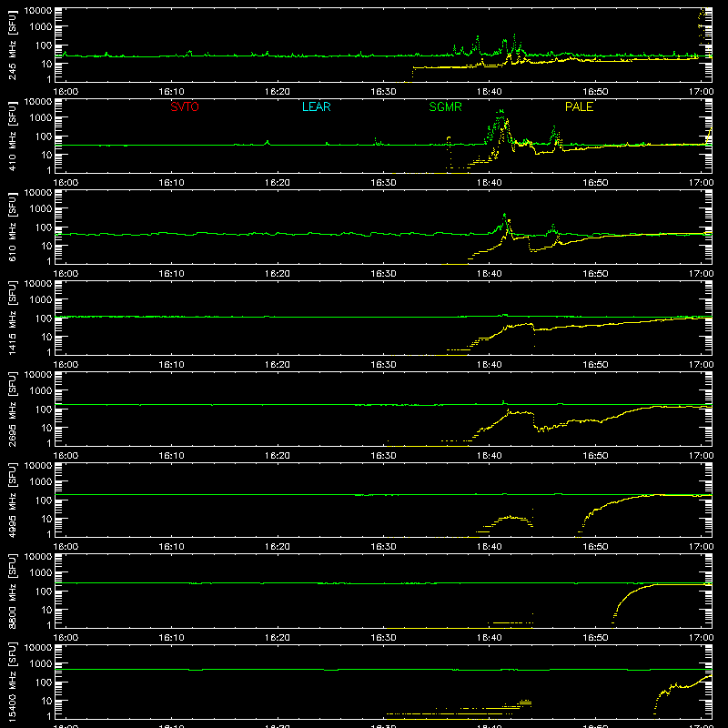Click 16:40 time label under 2695 MHz panel
The height and width of the screenshot is (728, 728).
point(490,456)
